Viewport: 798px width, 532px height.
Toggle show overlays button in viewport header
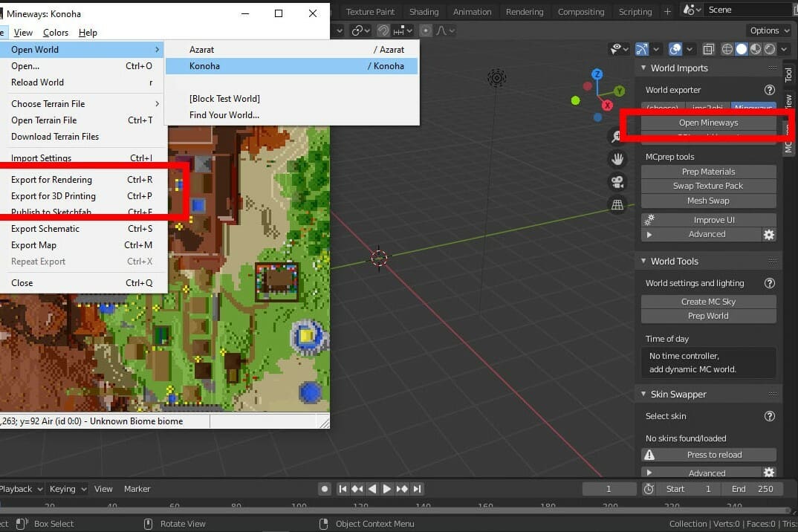(675, 49)
